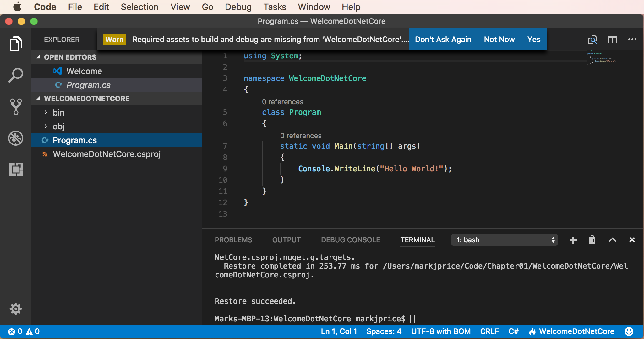Click the warnings count in status bar
The width and height of the screenshot is (644, 339).
(33, 331)
